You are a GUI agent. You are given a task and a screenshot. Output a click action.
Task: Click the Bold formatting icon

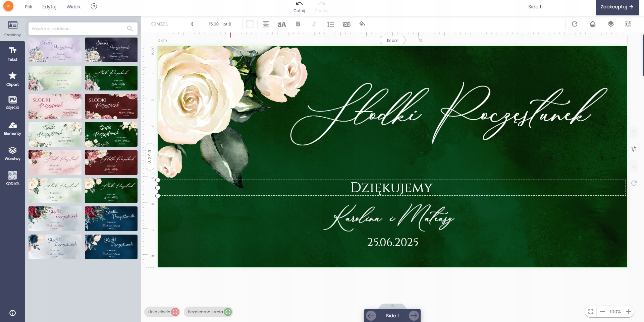point(298,24)
